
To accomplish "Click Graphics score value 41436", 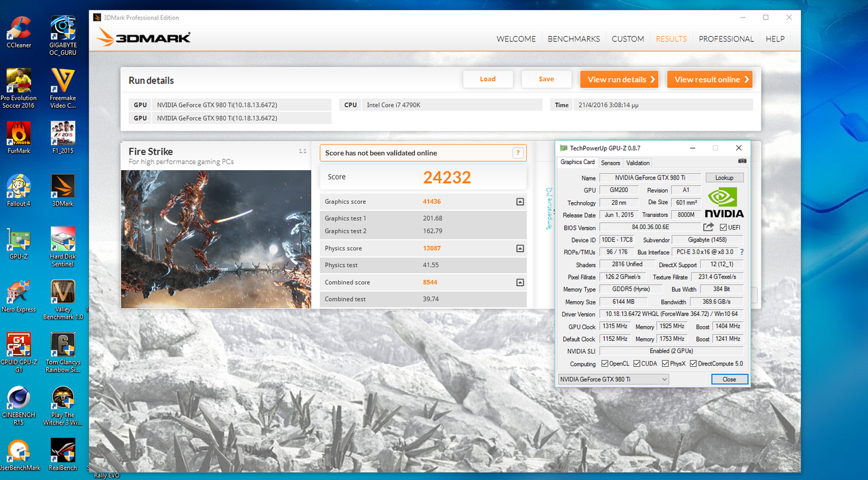I will (431, 201).
